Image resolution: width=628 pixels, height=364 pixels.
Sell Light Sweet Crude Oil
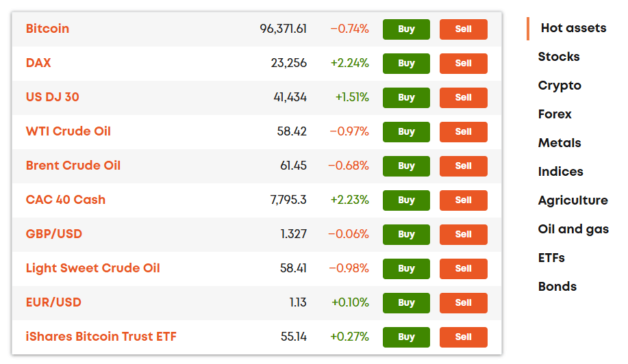click(x=464, y=269)
